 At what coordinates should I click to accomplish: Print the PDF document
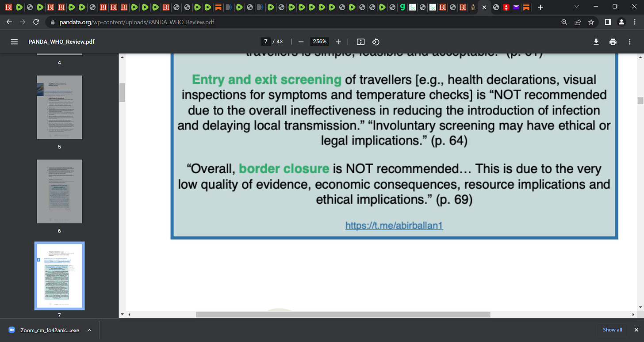pos(613,42)
